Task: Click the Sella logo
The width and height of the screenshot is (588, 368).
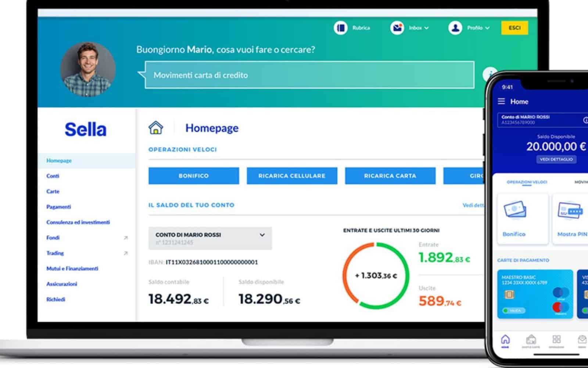Action: (86, 130)
